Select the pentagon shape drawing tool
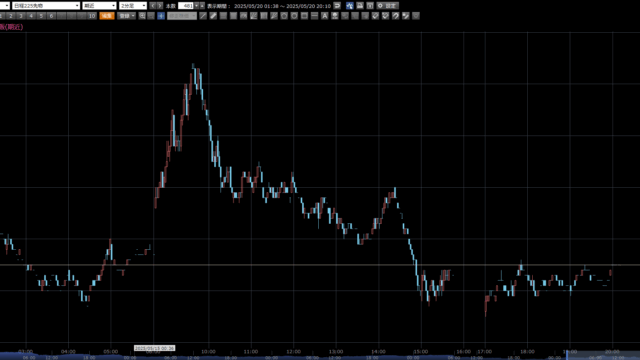The image size is (640, 360). pyautogui.click(x=284, y=16)
